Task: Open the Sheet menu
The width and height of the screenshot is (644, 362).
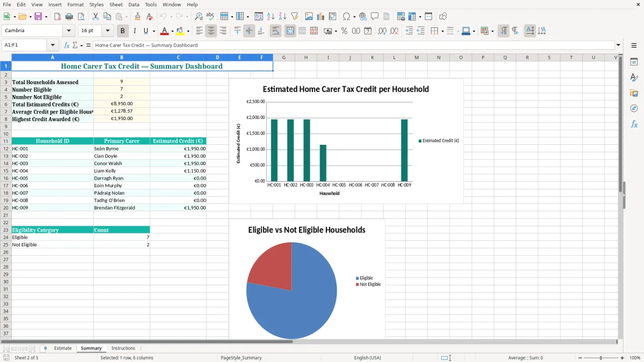Action: (x=116, y=4)
